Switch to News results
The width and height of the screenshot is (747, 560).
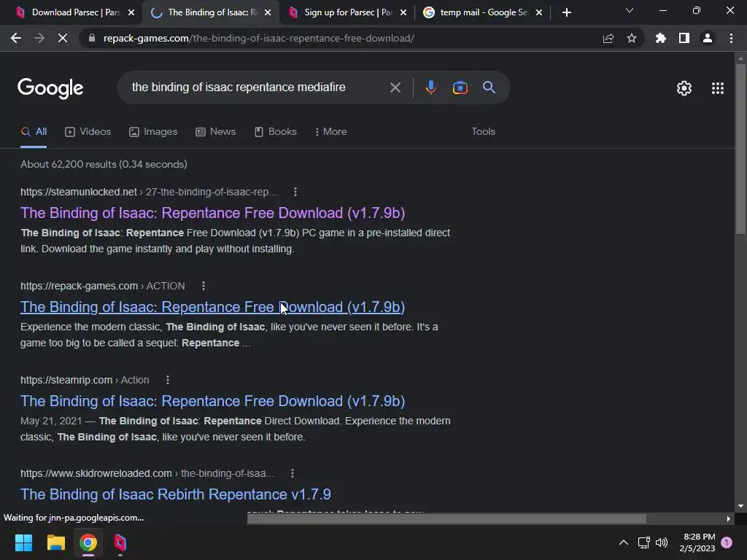pyautogui.click(x=215, y=132)
